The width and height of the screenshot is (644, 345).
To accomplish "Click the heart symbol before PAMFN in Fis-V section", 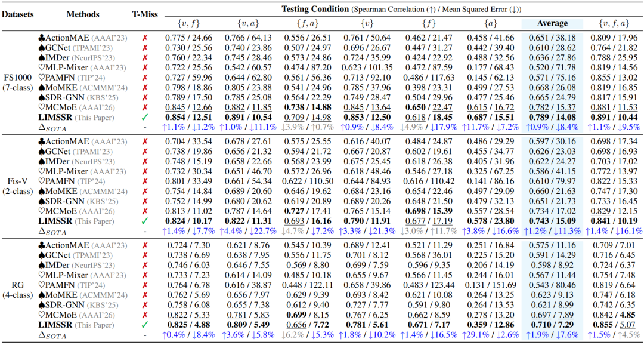I will (x=41, y=181).
